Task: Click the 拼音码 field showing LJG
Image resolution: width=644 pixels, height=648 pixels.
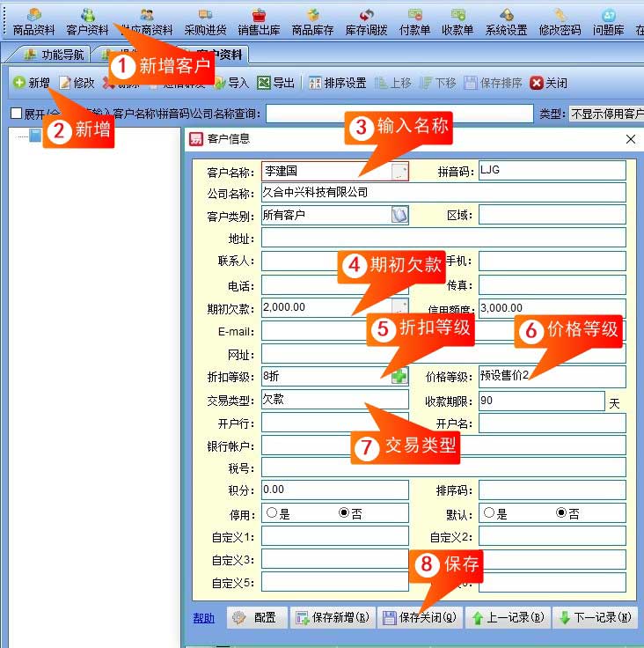Action: [552, 170]
